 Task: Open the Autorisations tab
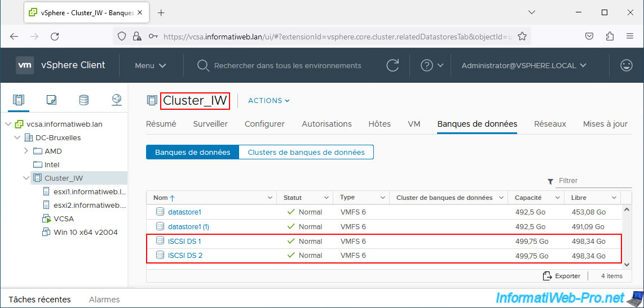pyautogui.click(x=327, y=124)
